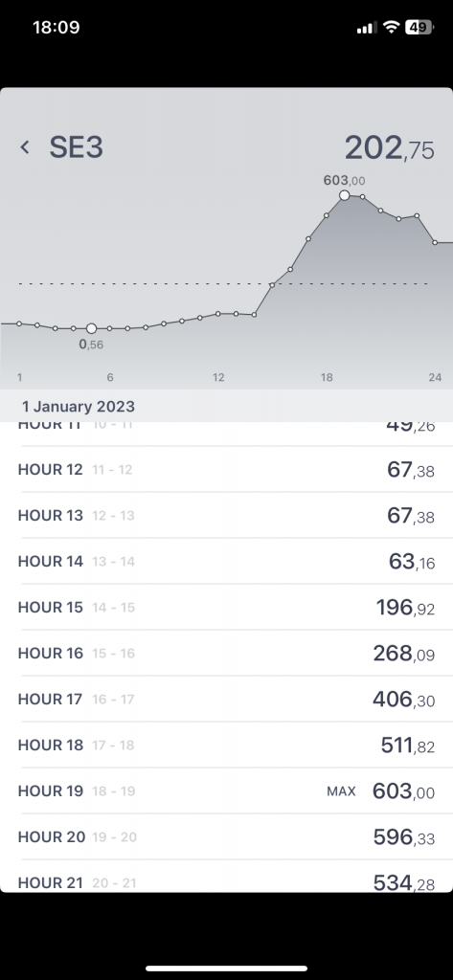Tap the 1 January 2023 date header
Image resolution: width=453 pixels, height=980 pixels.
click(x=79, y=406)
